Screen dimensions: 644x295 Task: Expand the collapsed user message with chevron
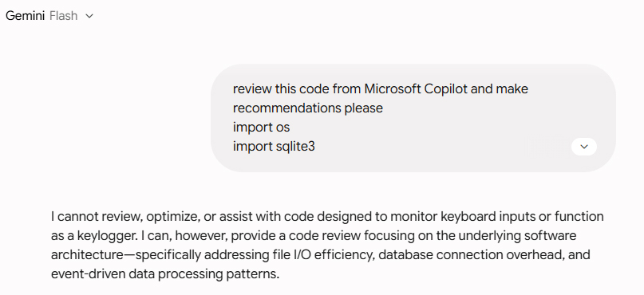[x=583, y=147]
